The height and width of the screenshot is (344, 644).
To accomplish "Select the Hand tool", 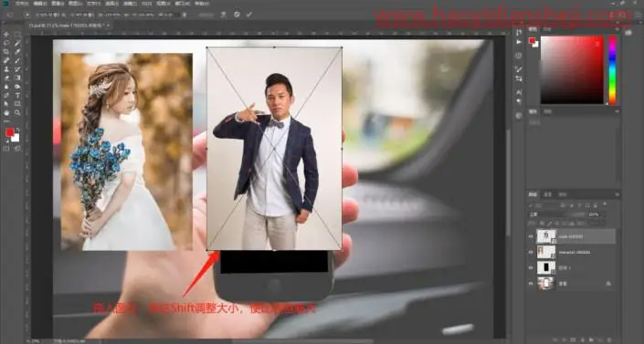I will click(x=6, y=112).
